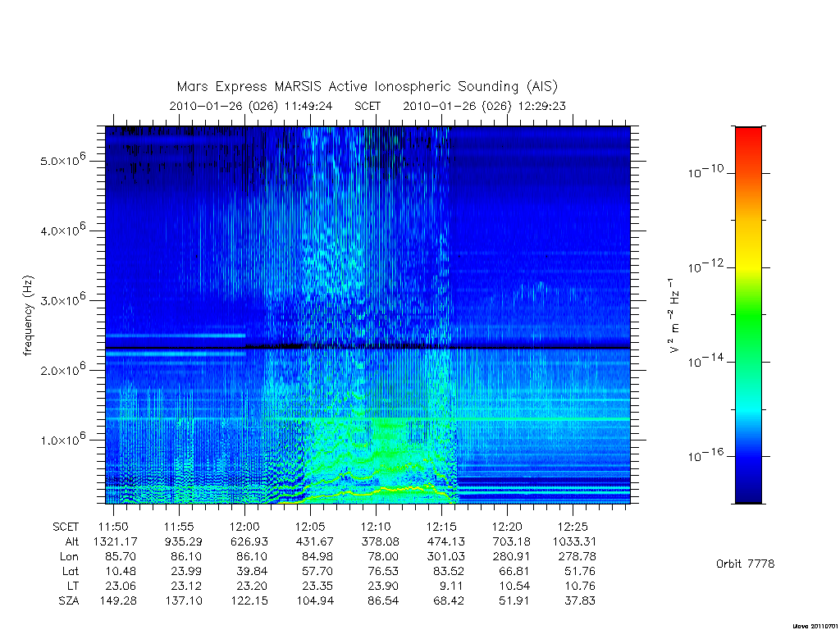840x630 pixels.
Task: Click the local time value '9.11'
Action: (452, 586)
